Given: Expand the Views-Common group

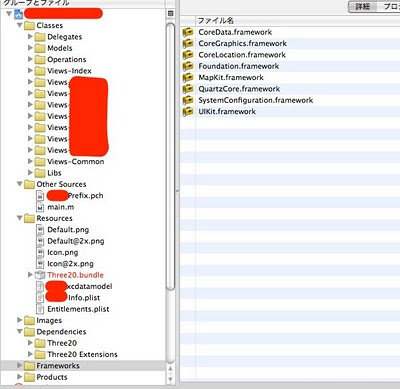Looking at the screenshot, I should click(30, 161).
